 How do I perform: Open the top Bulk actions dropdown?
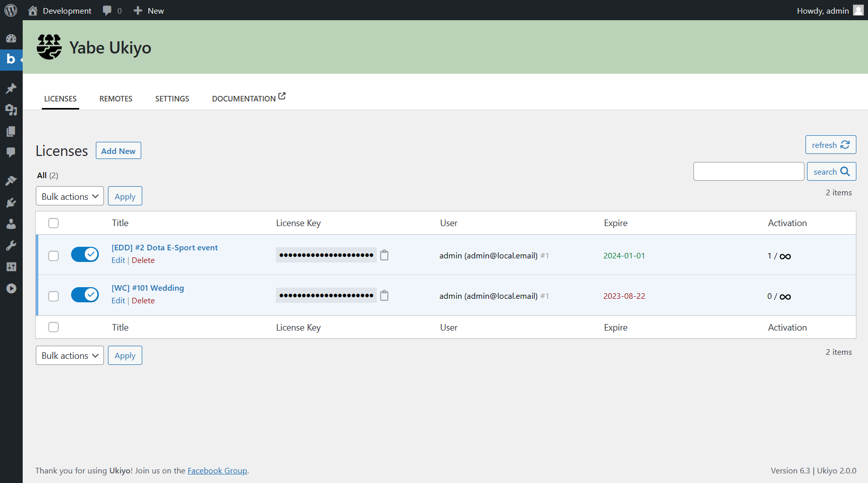click(70, 196)
